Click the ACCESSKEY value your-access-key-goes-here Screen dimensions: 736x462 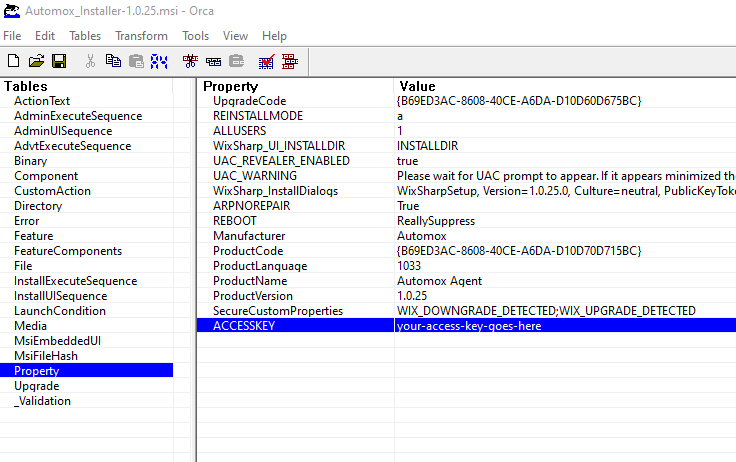[x=469, y=326]
